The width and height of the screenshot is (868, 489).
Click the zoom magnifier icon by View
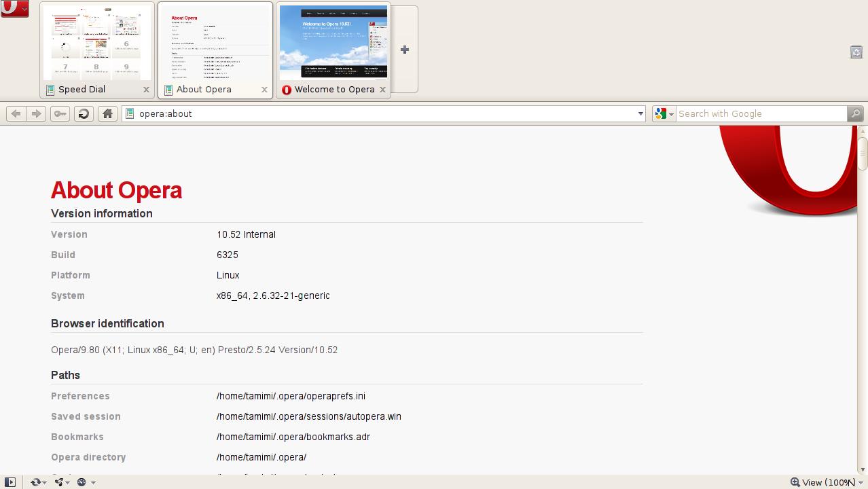[795, 482]
